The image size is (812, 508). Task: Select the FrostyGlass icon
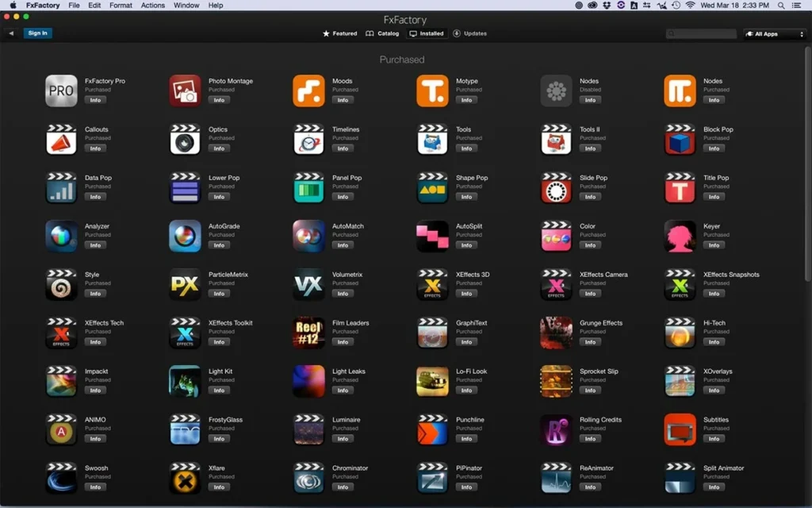coord(185,429)
